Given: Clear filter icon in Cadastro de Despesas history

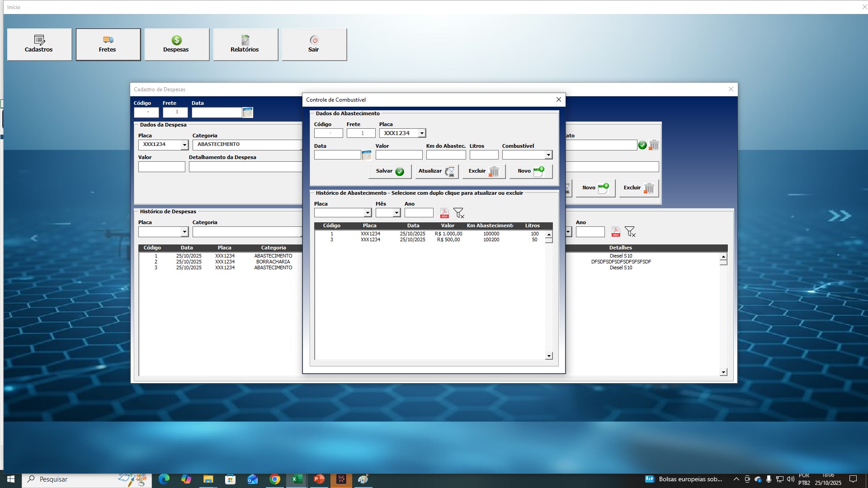Looking at the screenshot, I should tap(630, 232).
